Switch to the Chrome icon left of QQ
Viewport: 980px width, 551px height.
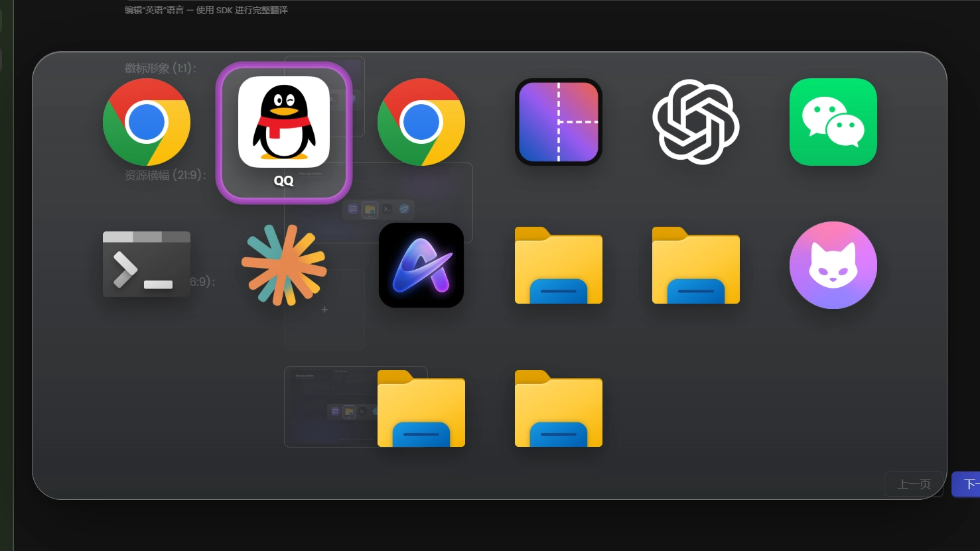(147, 122)
